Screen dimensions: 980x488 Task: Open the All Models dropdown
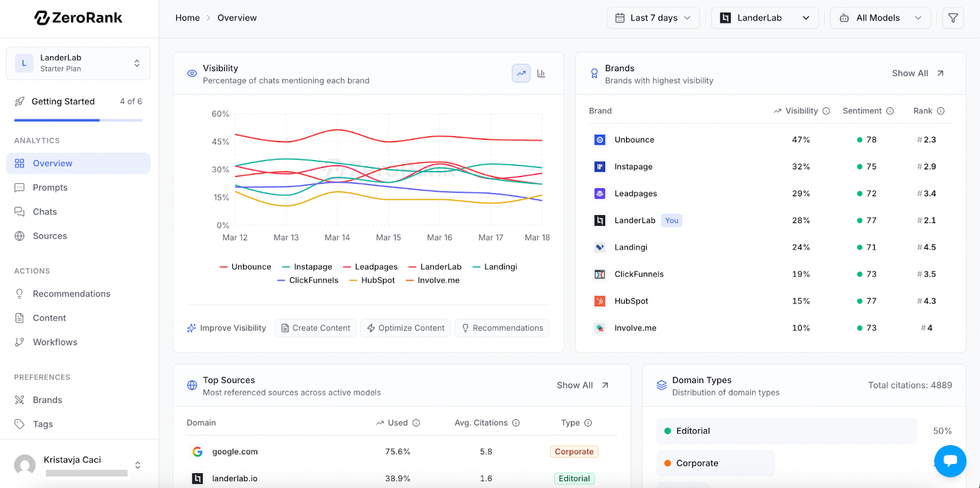pyautogui.click(x=880, y=18)
